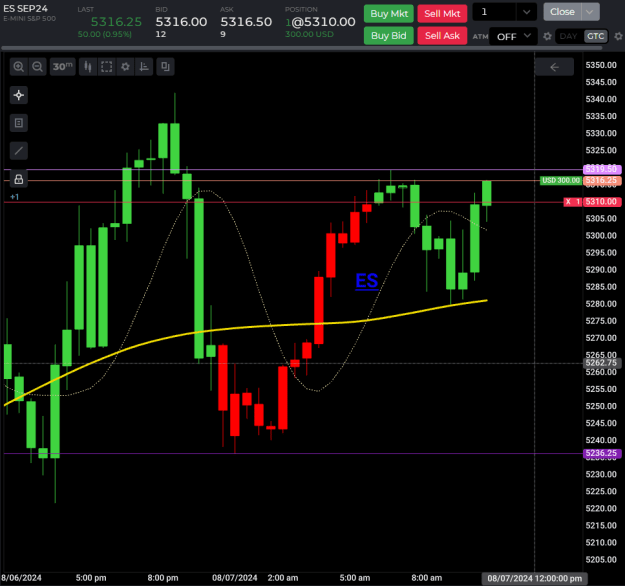Click the horizontal scrollbar under order bar
This screenshot has width=625, height=586.
[x=302, y=48]
